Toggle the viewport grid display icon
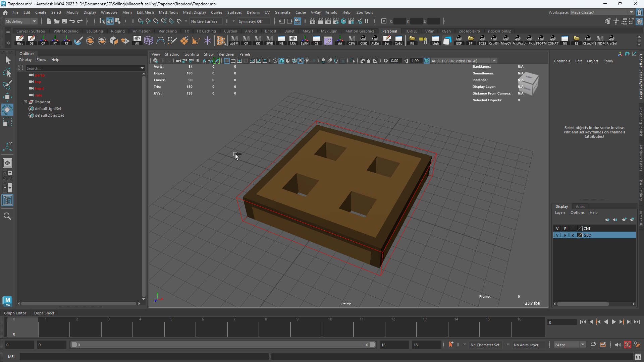The height and width of the screenshot is (362, 644). (x=227, y=61)
